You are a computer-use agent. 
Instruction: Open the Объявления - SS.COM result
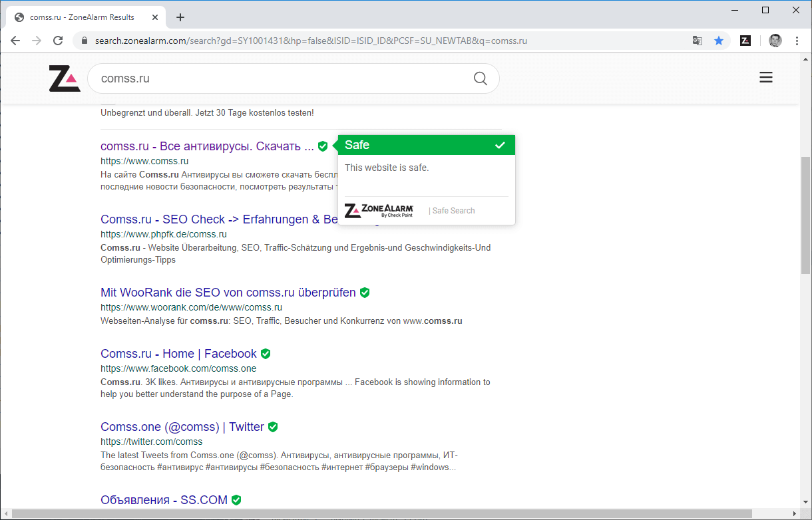pyautogui.click(x=164, y=500)
